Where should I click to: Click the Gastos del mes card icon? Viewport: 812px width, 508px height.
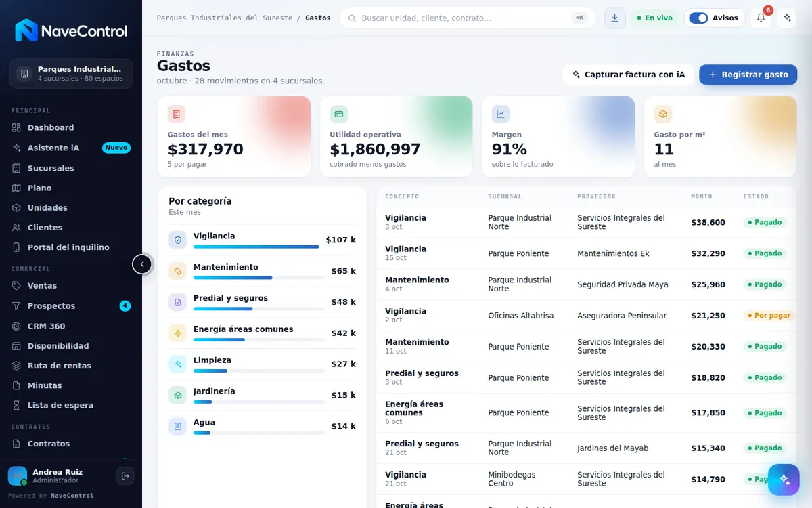[x=177, y=114]
